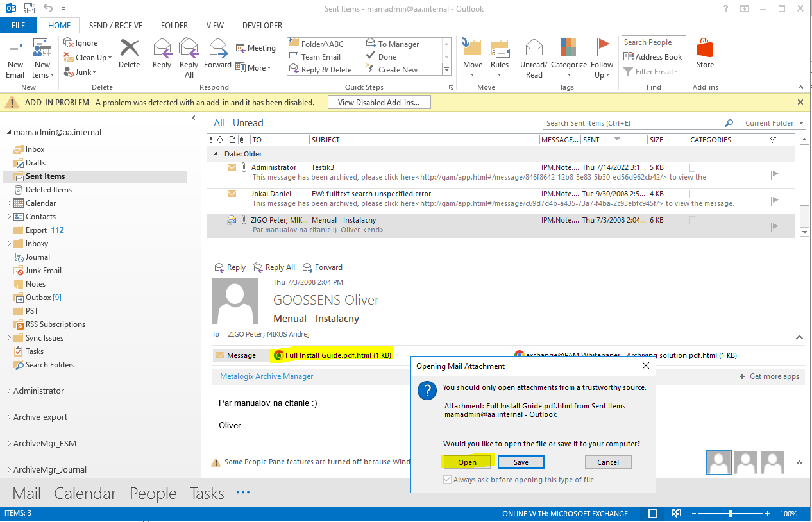Toggle category box for Testik3 message
Image resolution: width=812 pixels, height=522 pixels.
coord(692,167)
